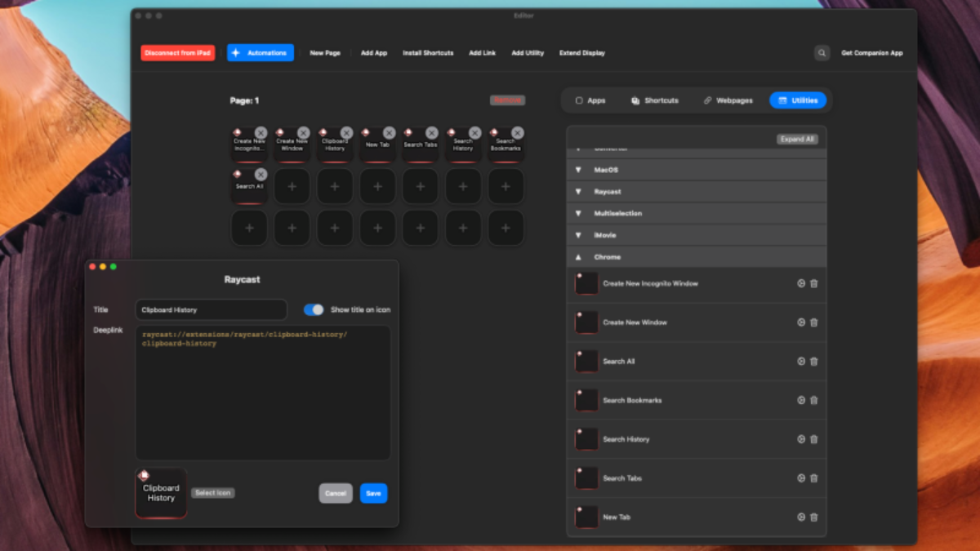980x551 pixels.
Task: Click the 'Create New Window' text in the Chrome list
Action: click(x=635, y=322)
